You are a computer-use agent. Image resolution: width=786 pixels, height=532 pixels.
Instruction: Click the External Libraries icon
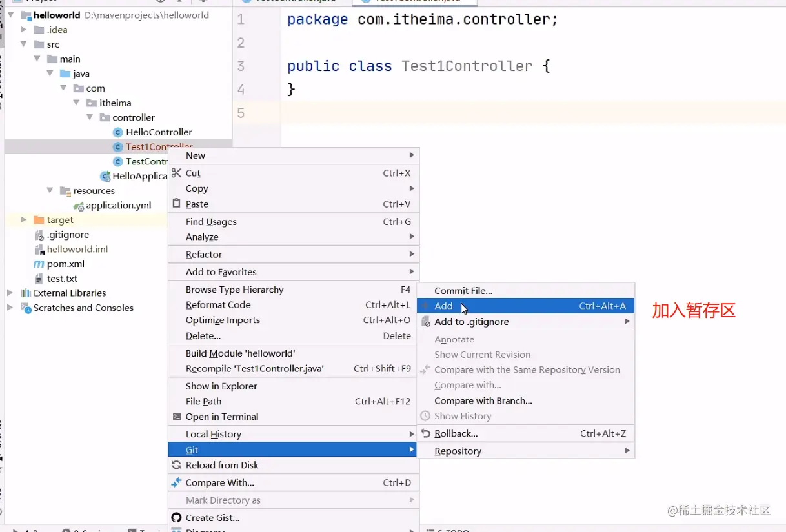click(x=26, y=293)
